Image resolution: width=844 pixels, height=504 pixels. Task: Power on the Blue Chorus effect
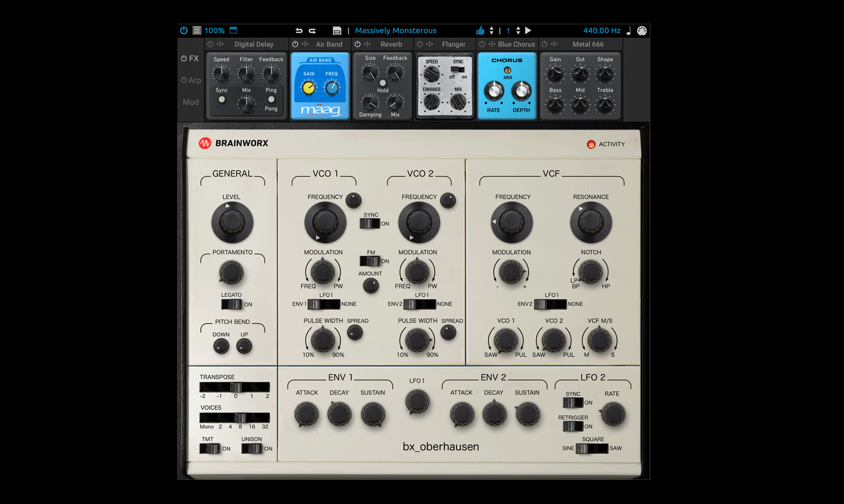[481, 44]
